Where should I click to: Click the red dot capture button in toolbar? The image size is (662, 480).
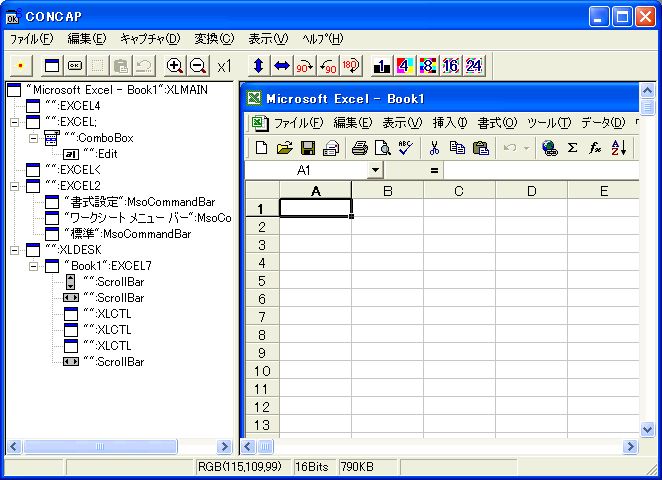point(20,66)
